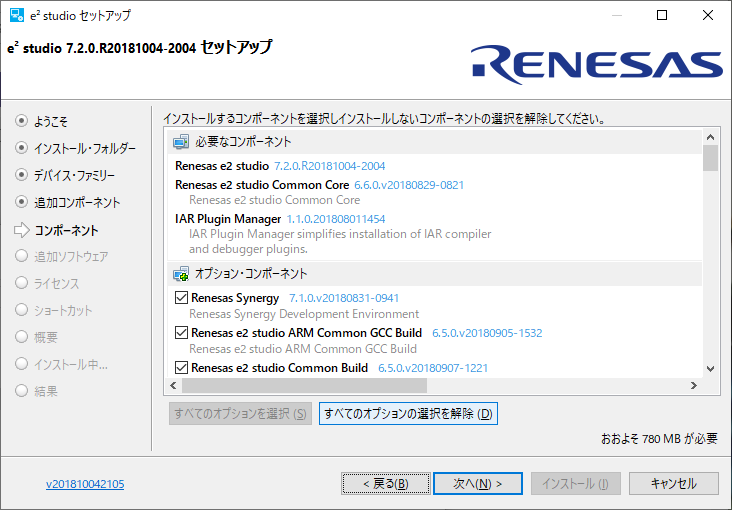The width and height of the screenshot is (732, 510).
Task: Select the ライセンス step radio
Action: tap(21, 283)
